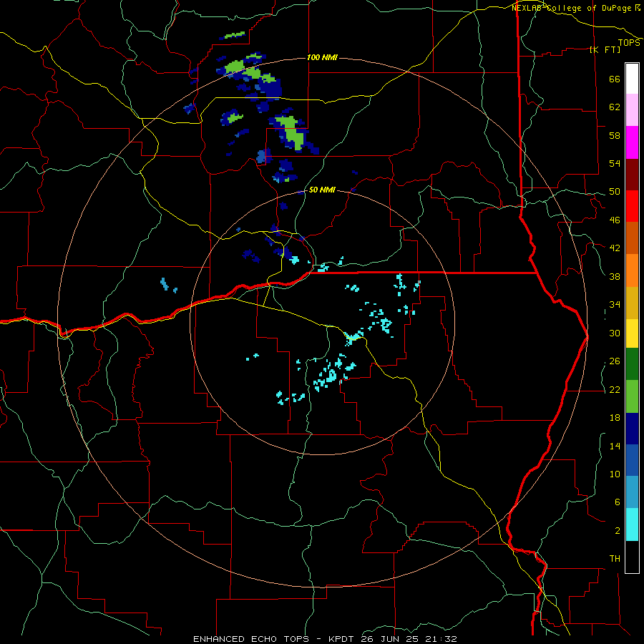Click the ENHANCED ECHO TOPS caption
This screenshot has height=644, width=644.
[x=253, y=639]
